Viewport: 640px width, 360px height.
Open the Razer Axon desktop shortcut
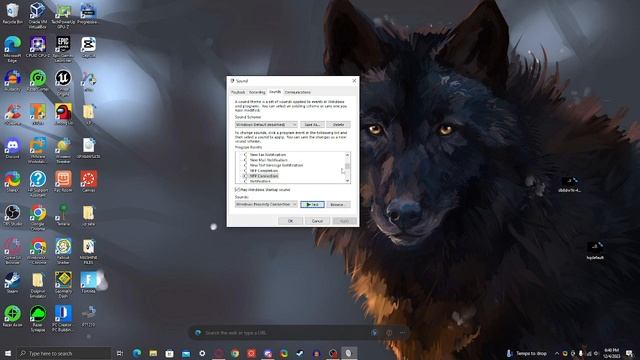click(12, 316)
